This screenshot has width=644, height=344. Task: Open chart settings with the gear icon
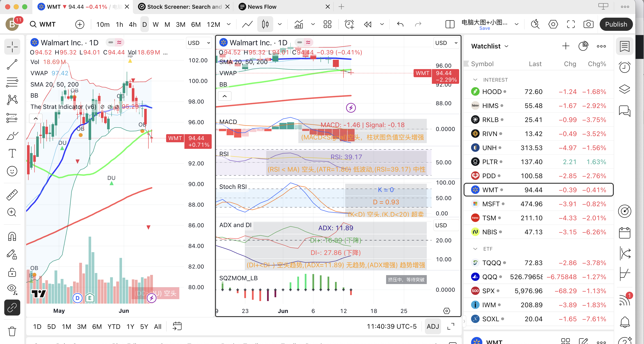(553, 24)
